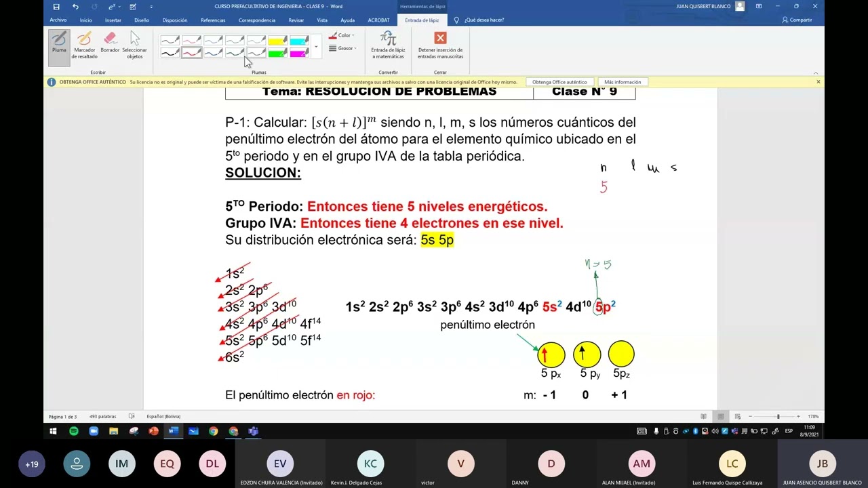The width and height of the screenshot is (868, 488).
Task: Open Spotify from the taskbar
Action: coord(74,431)
